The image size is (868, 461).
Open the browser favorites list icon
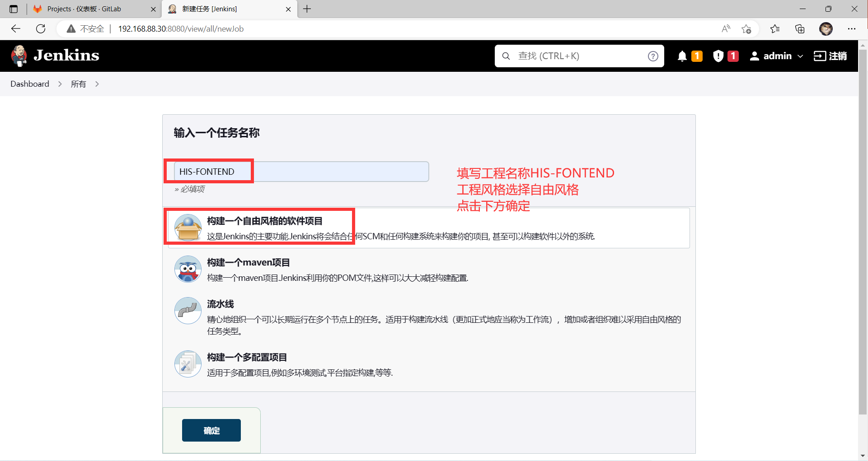775,29
